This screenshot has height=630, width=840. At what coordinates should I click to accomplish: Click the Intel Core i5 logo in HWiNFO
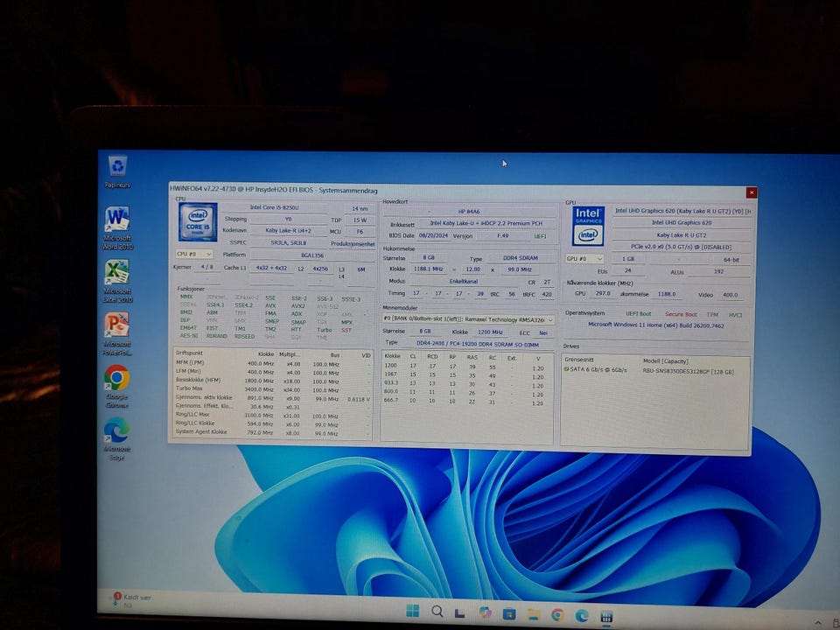click(x=198, y=221)
